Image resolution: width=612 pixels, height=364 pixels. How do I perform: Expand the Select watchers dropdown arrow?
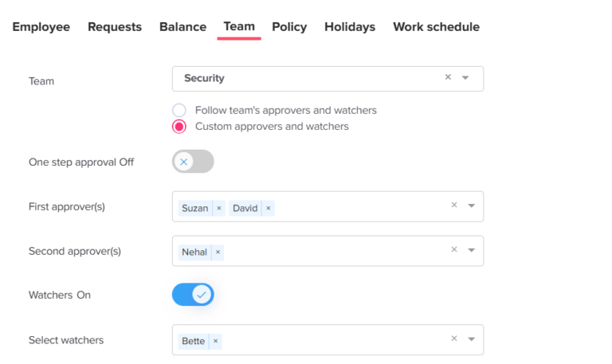point(471,339)
